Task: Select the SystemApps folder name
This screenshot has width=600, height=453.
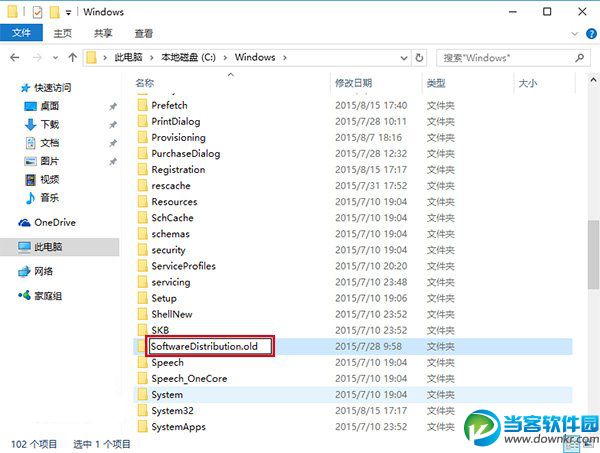Action: pyautogui.click(x=178, y=427)
